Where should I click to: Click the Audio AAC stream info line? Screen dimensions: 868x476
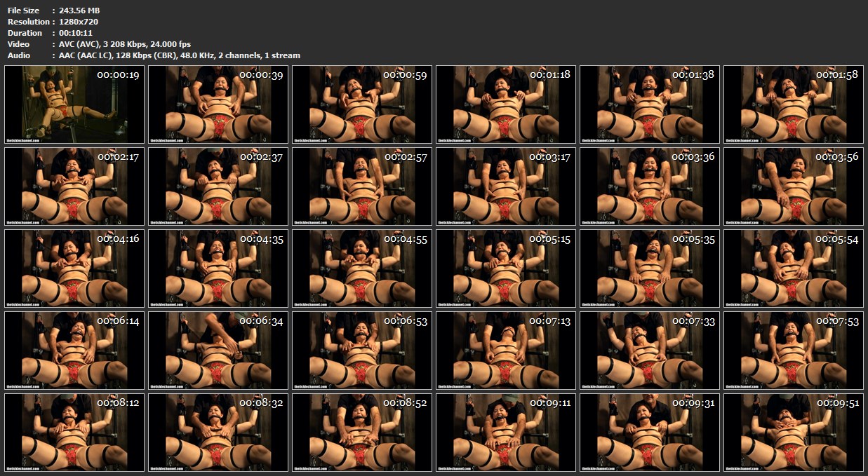tap(180, 55)
